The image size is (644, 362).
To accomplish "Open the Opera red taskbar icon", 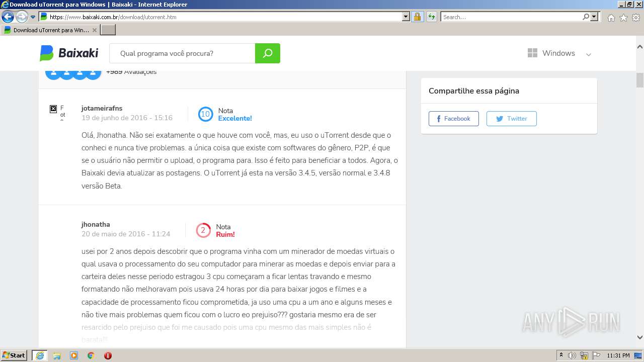I will click(108, 355).
